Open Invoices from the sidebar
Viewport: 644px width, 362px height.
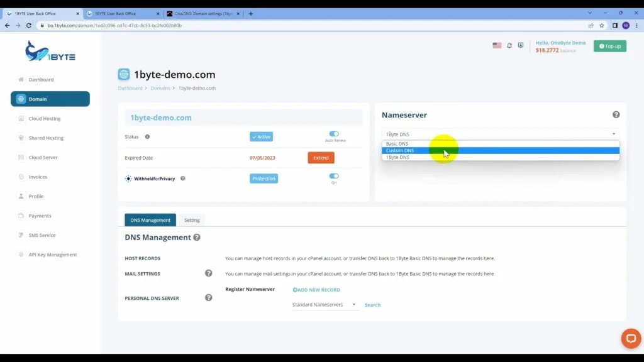coord(38,177)
